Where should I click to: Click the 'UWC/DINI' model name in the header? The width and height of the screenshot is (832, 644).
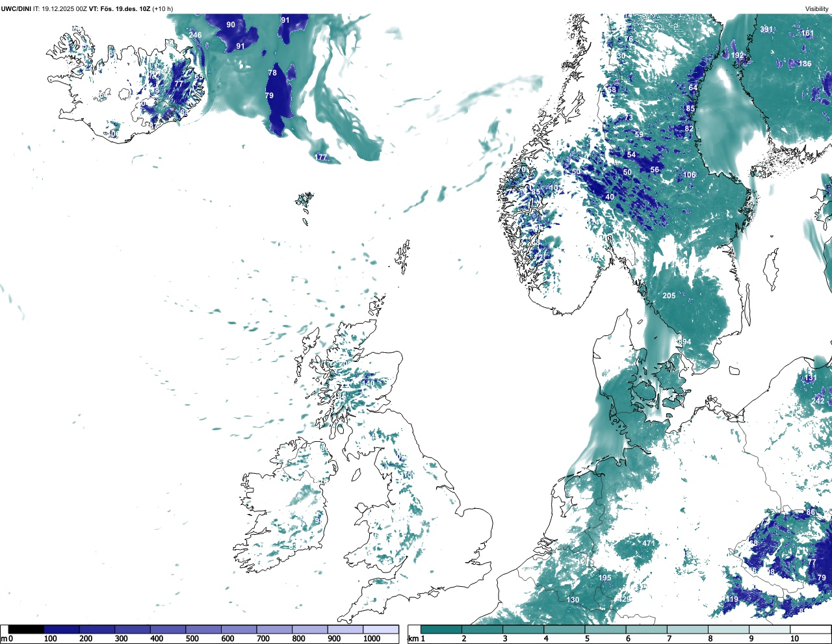(x=16, y=8)
